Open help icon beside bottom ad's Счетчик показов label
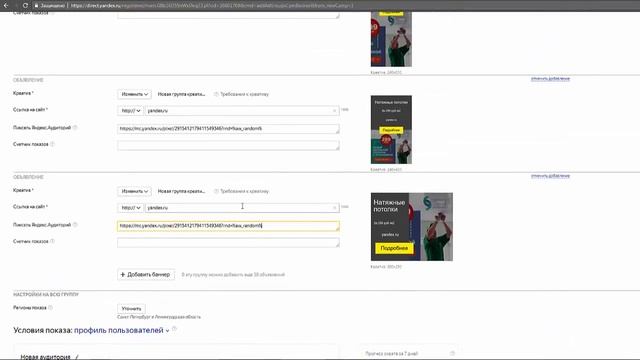The image size is (640, 360). [x=52, y=241]
